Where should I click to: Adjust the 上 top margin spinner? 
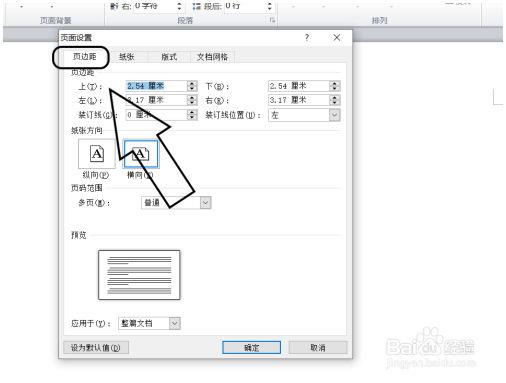click(x=192, y=86)
